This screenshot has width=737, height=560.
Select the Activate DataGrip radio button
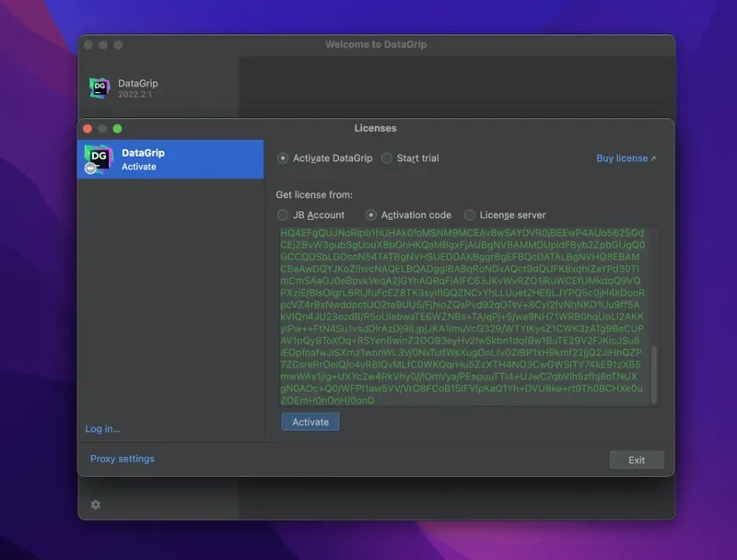coord(283,158)
